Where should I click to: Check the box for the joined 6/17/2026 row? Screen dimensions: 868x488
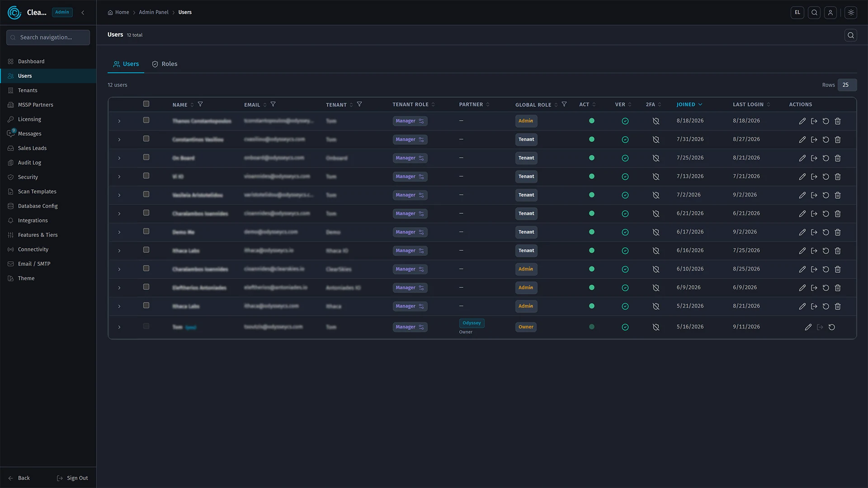point(146,231)
